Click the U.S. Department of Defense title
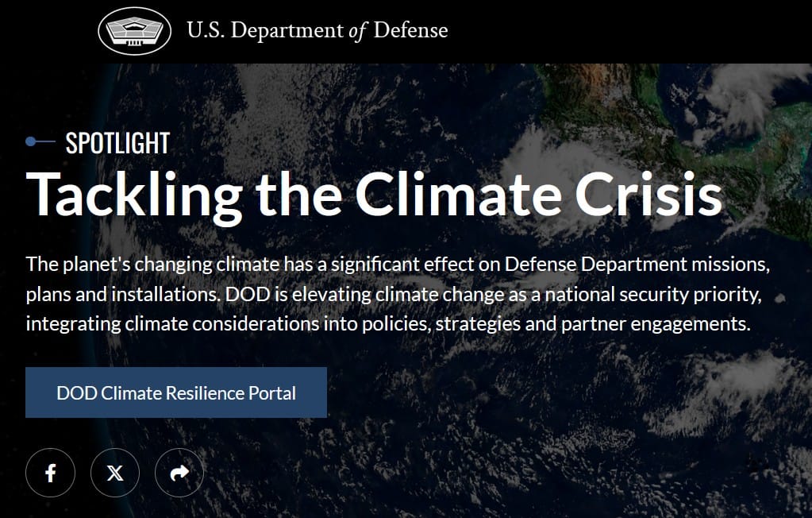The height and width of the screenshot is (518, 812). coord(317,31)
